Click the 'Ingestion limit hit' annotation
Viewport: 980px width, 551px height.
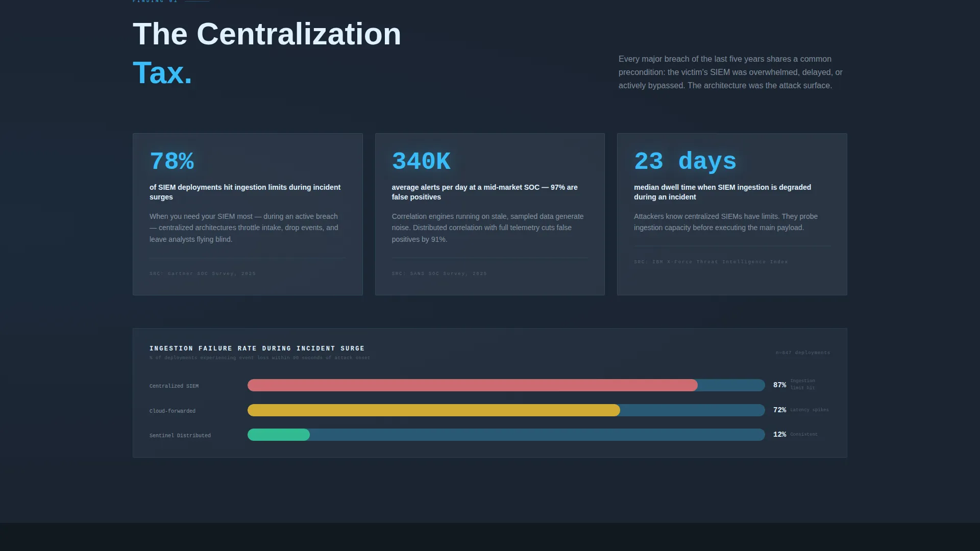tap(803, 384)
